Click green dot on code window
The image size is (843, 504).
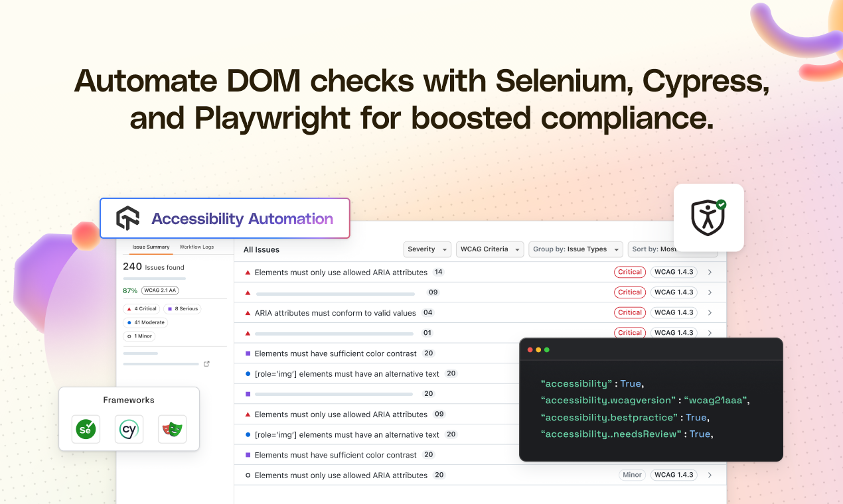[546, 349]
